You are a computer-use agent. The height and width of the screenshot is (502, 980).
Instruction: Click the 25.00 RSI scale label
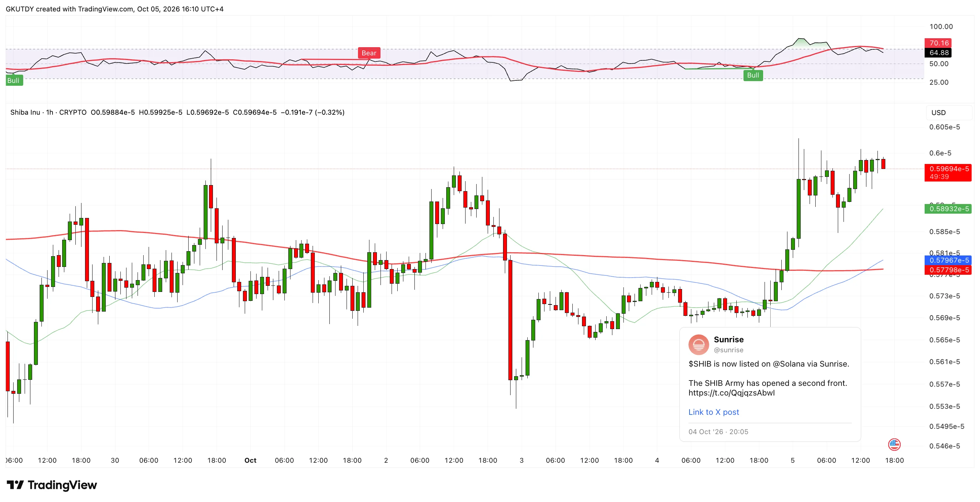click(939, 82)
